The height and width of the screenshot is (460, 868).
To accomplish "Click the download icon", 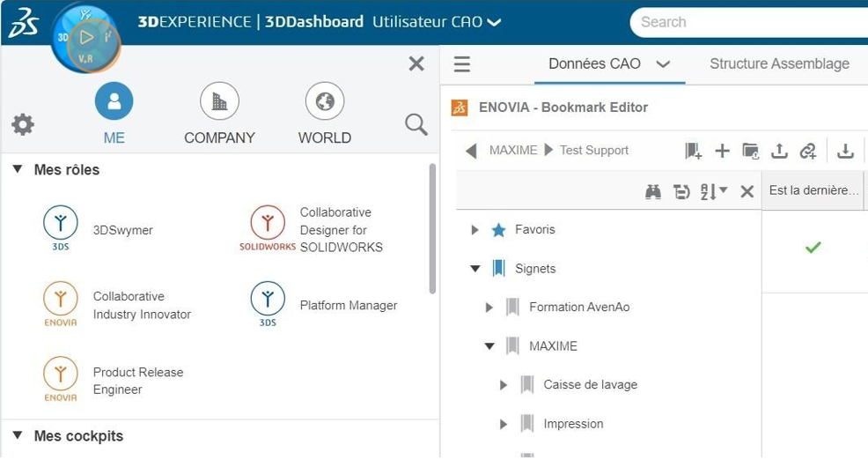I will [845, 151].
